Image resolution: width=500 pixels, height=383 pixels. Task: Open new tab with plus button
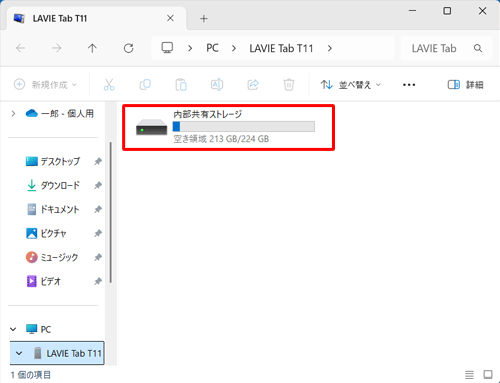(204, 18)
